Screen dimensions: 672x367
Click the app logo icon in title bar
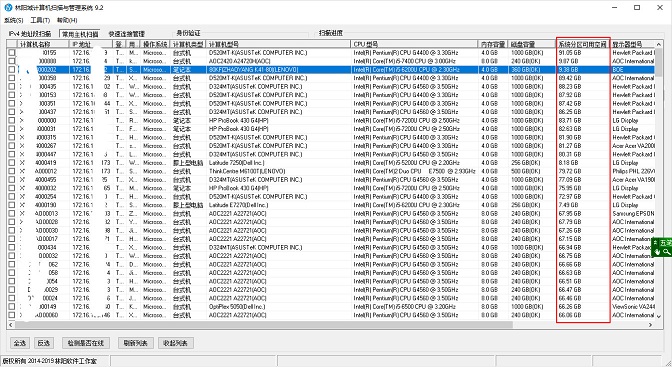point(8,7)
